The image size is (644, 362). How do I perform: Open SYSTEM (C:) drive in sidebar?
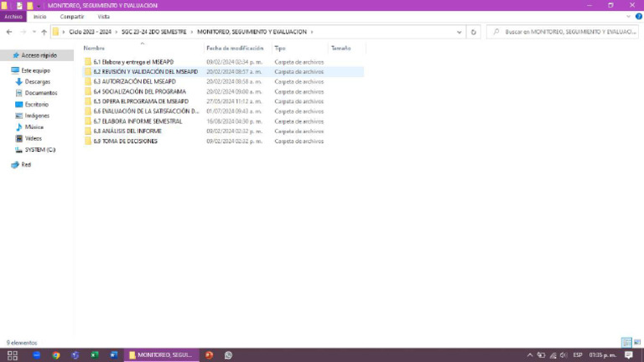40,150
